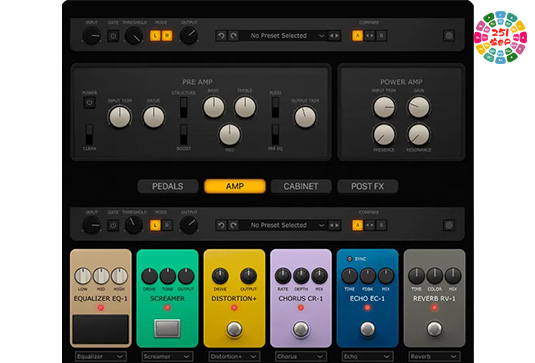Click the undo arrow in the top preset bar
This screenshot has width=535, height=363.
point(221,35)
